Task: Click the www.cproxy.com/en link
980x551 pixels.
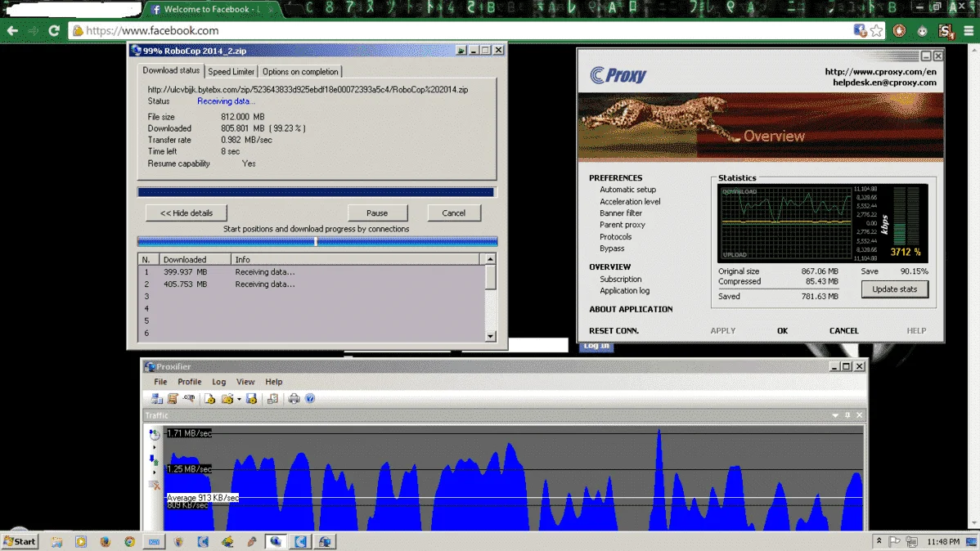Action: pyautogui.click(x=881, y=72)
